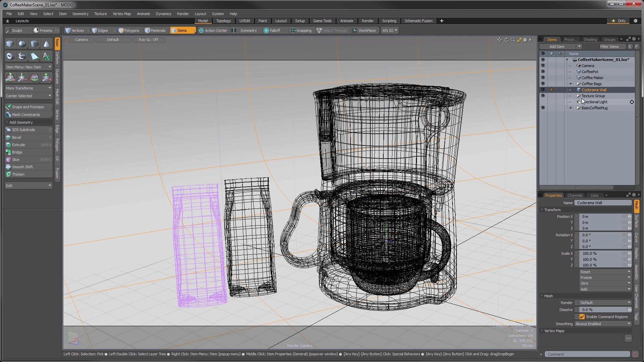The image size is (644, 362).
Task: Click the Add Item button
Action: pyautogui.click(x=557, y=46)
